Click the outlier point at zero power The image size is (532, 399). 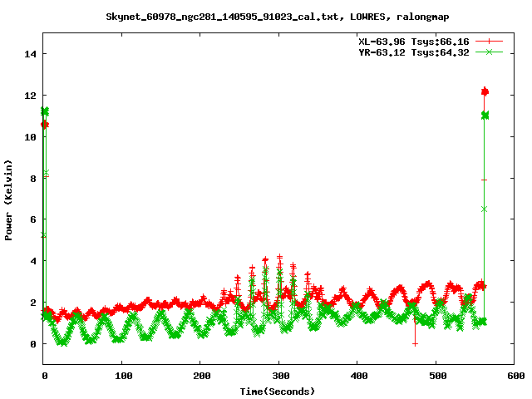coord(415,343)
